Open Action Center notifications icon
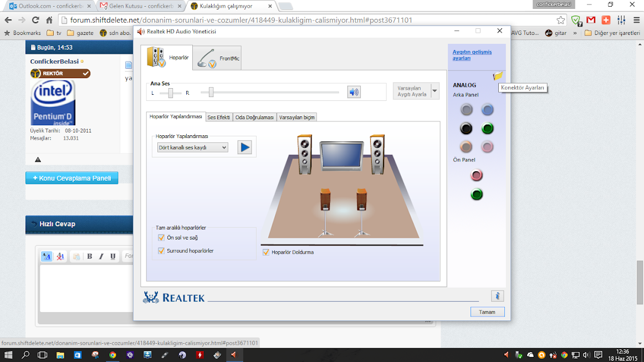The image size is (644, 362). [599, 355]
